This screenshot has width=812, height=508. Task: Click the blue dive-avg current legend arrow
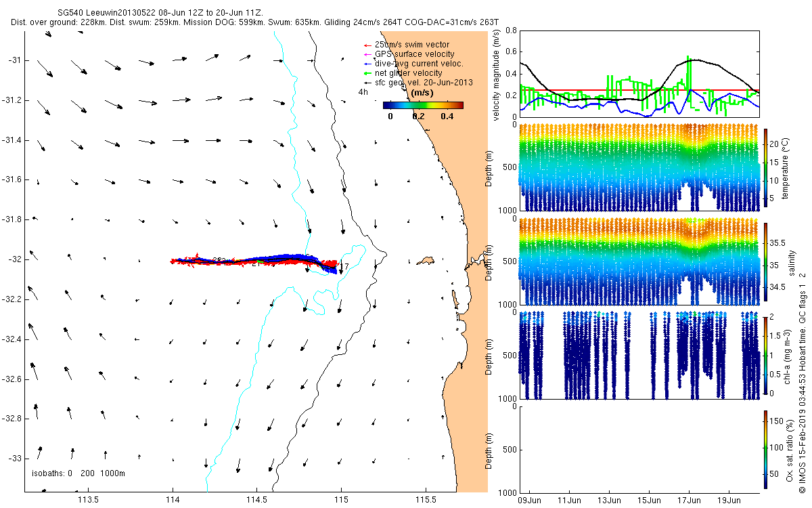tap(367, 64)
